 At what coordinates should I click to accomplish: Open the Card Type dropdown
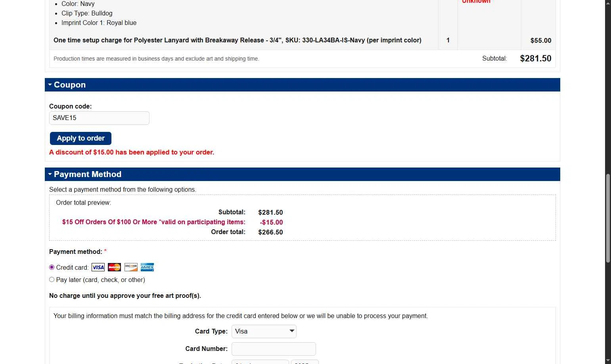(x=264, y=332)
